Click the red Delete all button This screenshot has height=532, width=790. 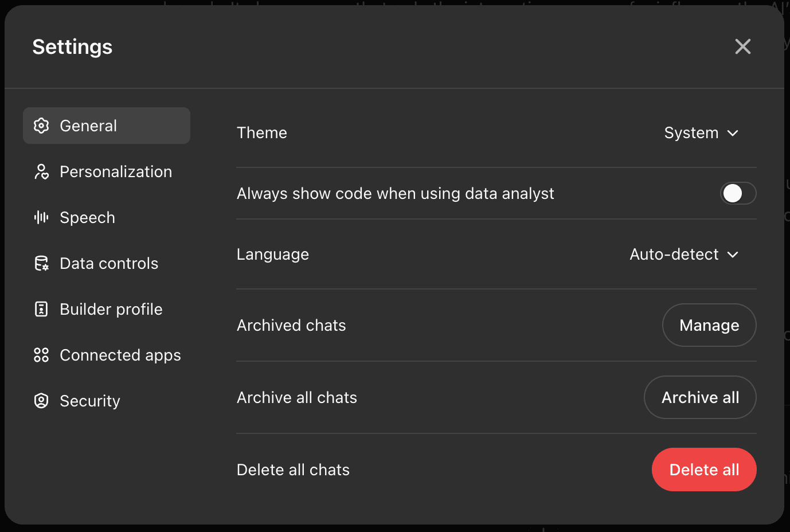[704, 470]
